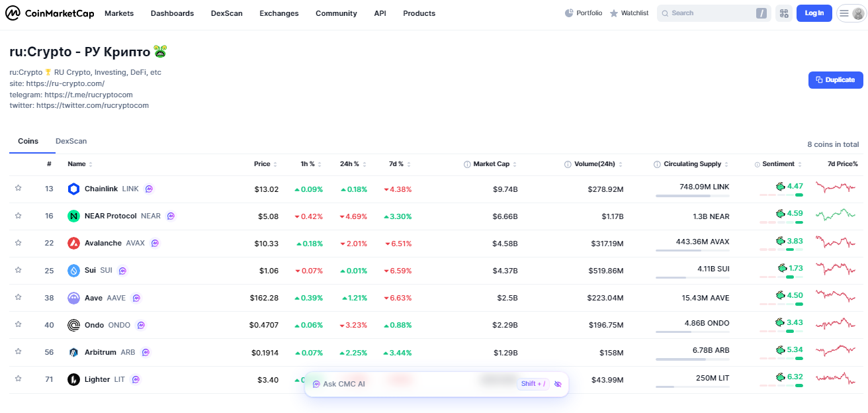The height and width of the screenshot is (413, 868).
Task: Switch to the DexScan tab
Action: coord(71,141)
